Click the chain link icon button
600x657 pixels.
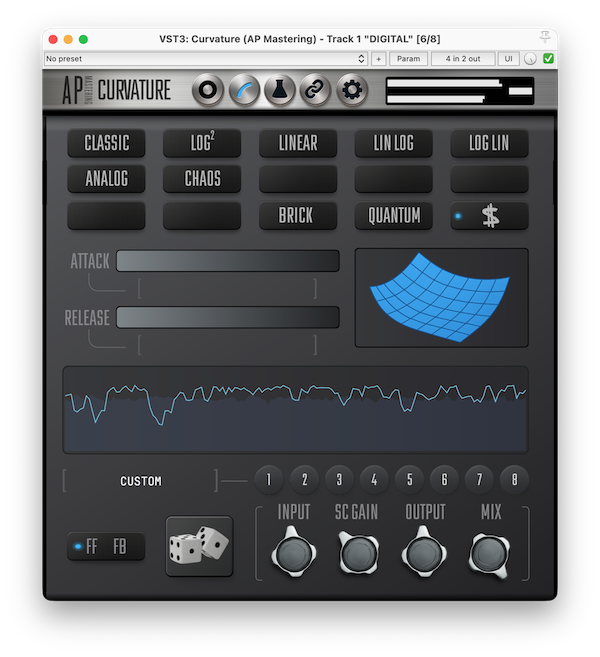tap(315, 90)
